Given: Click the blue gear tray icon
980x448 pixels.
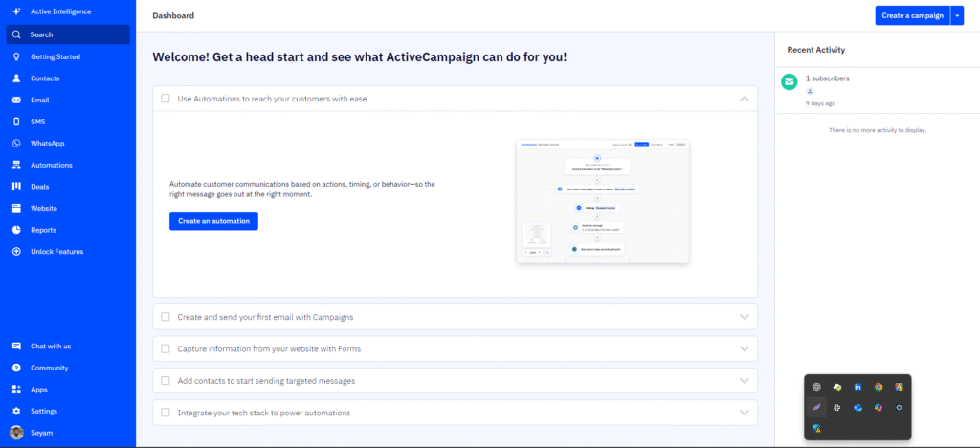Looking at the screenshot, I should click(900, 408).
